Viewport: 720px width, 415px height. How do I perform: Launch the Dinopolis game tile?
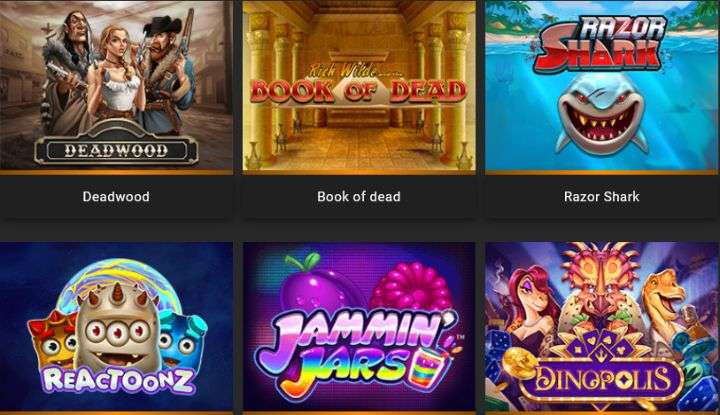(x=602, y=326)
